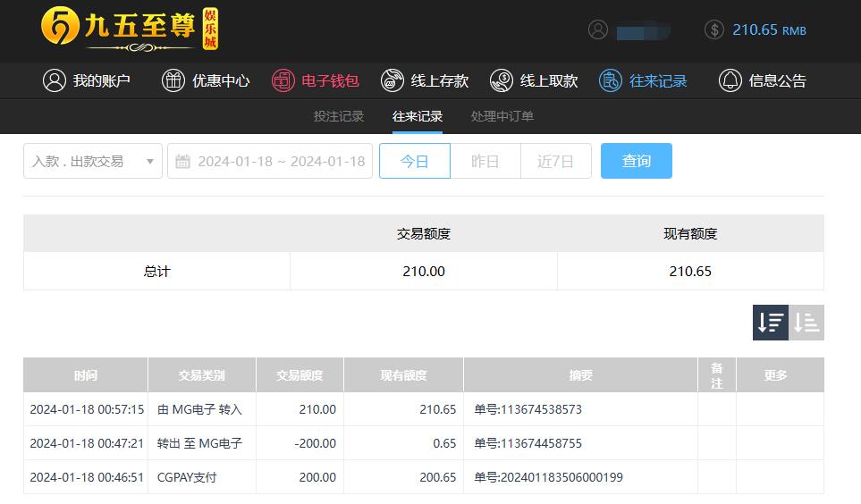
Task: Click the 线上存款 deposit icon
Action: tap(393, 80)
